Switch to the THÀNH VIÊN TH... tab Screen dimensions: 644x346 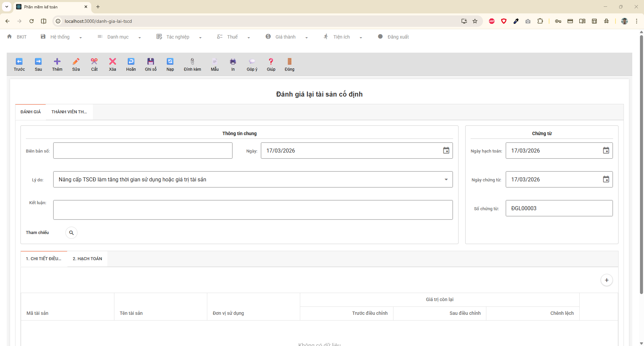69,112
